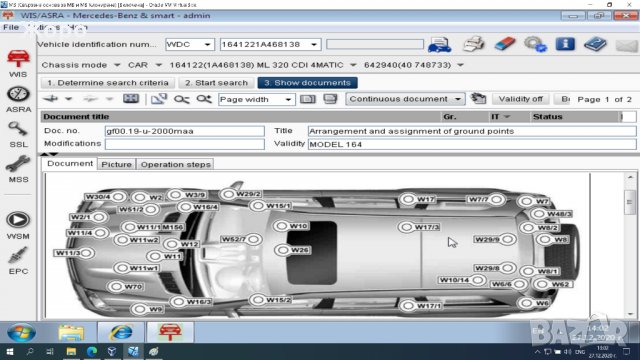Screen dimensions: 640x360
Task: Click in the Modifications field
Action: pos(184,144)
